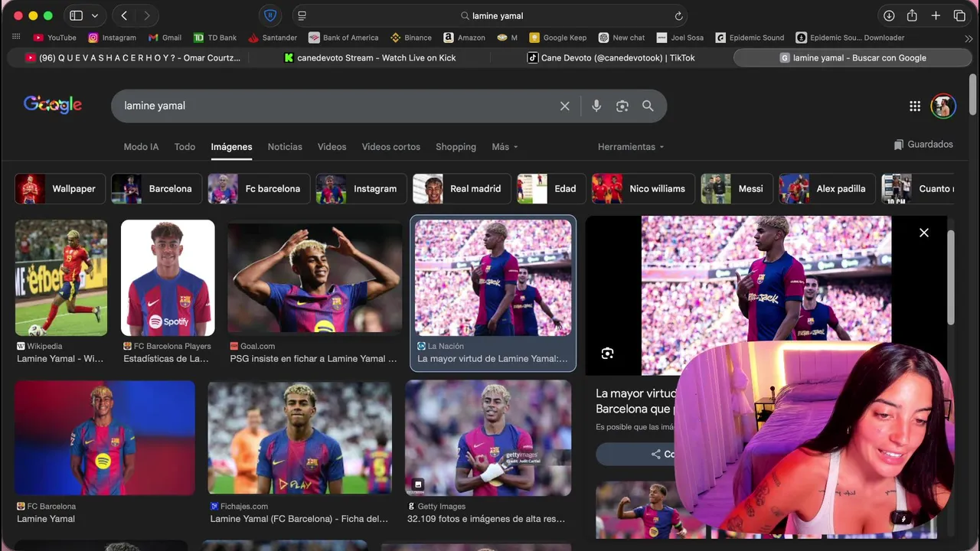
Task: Open the Epidemic Sound bookmark
Action: point(750,37)
